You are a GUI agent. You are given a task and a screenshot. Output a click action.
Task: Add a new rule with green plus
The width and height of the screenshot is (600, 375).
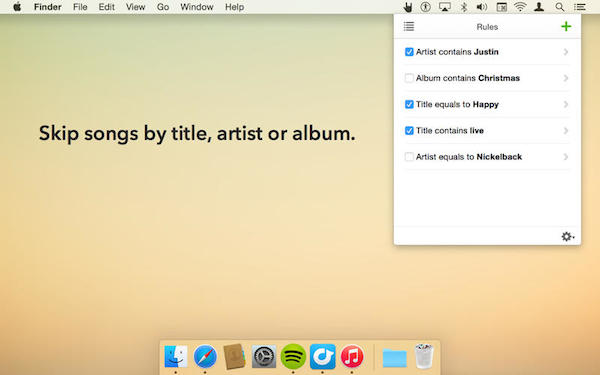click(566, 26)
